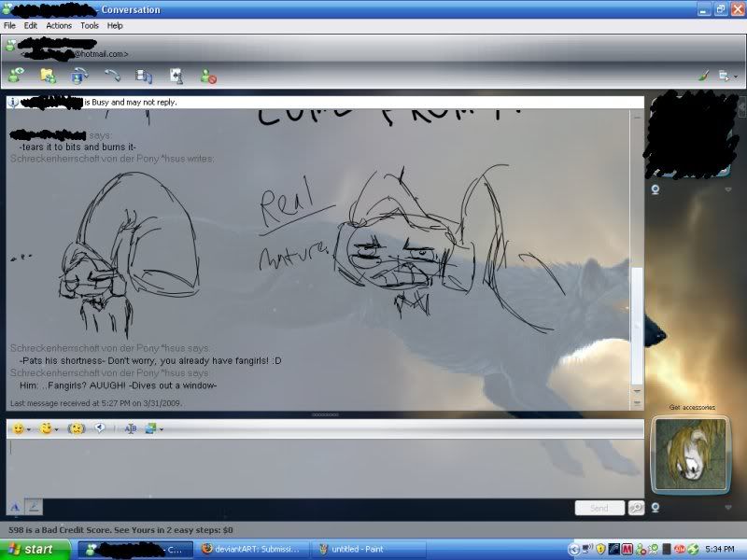
Task: Click the message input field
Action: tap(317, 467)
